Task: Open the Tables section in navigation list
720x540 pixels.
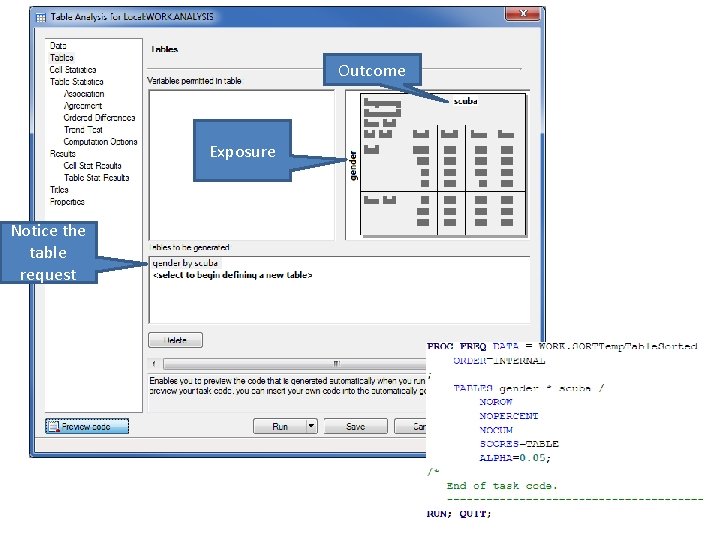Action: pos(62,57)
